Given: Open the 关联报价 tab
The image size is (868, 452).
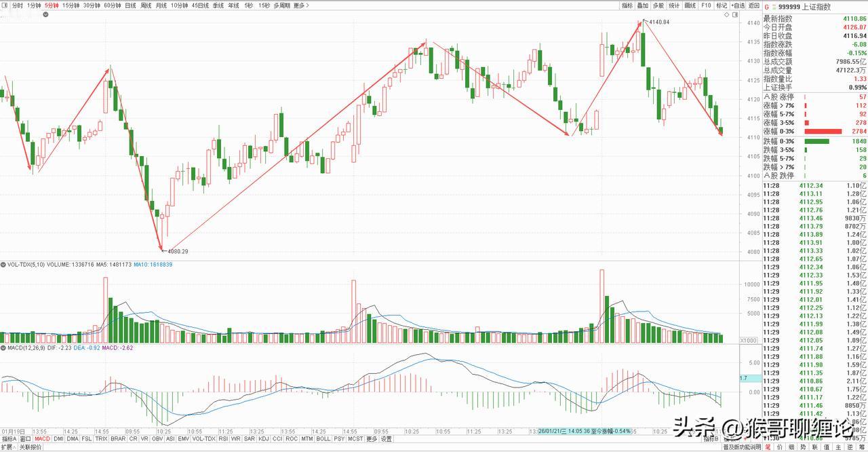Looking at the screenshot, I should (x=31, y=447).
